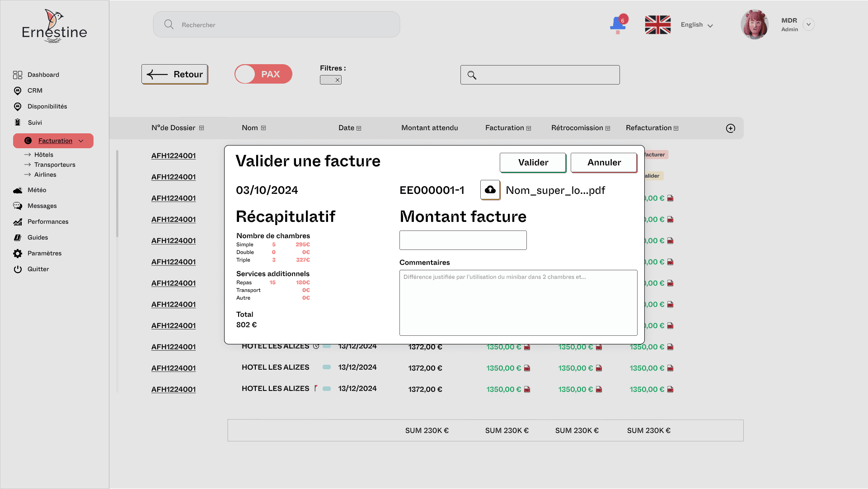Screen dimensions: 868x489
Task: Click the notification bell icon
Action: 617,24
